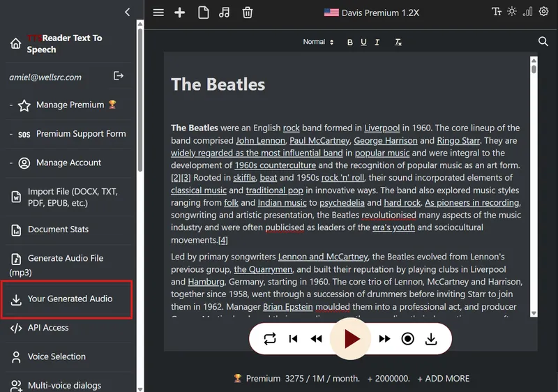Toggle loop repeat playback
558x392 pixels.
(x=270, y=339)
